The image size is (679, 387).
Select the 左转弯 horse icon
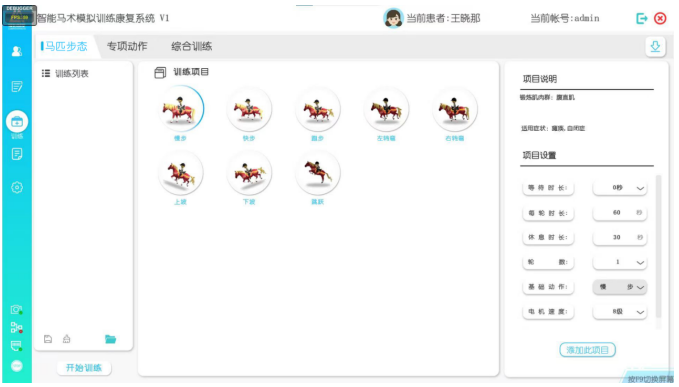coord(386,110)
